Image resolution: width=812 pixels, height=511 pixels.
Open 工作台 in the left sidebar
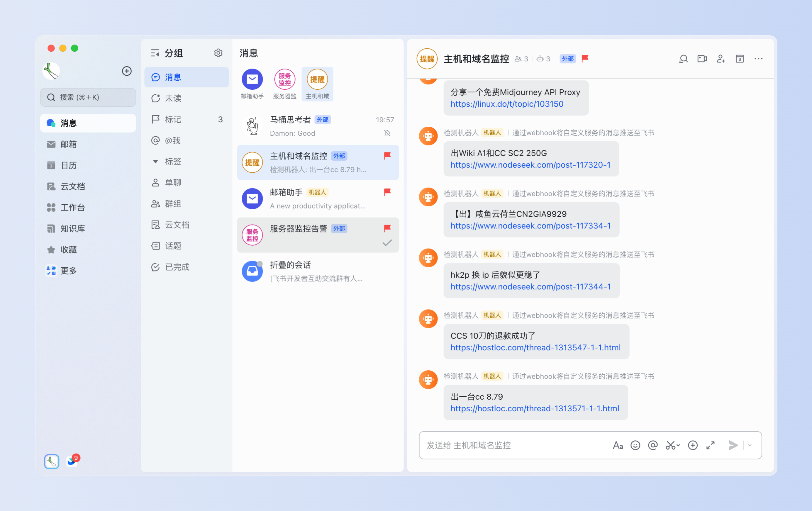88,207
